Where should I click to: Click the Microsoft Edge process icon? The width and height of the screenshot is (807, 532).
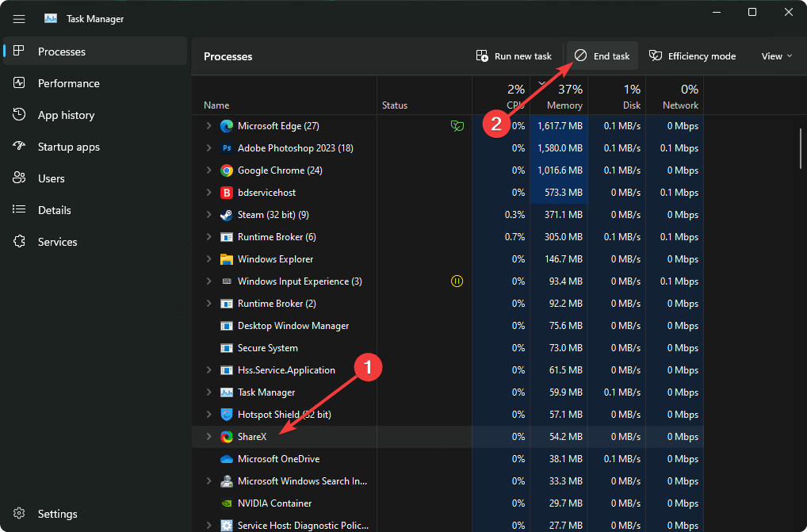pyautogui.click(x=227, y=126)
